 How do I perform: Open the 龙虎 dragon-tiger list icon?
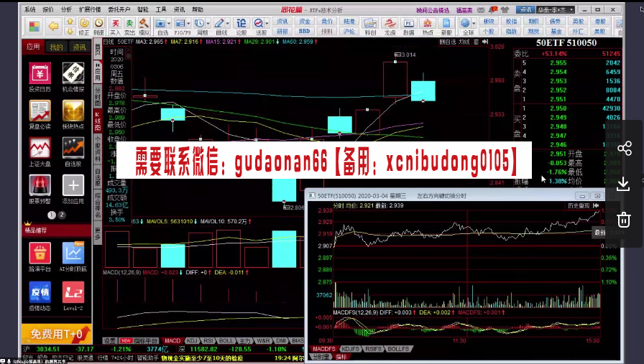coord(390,27)
